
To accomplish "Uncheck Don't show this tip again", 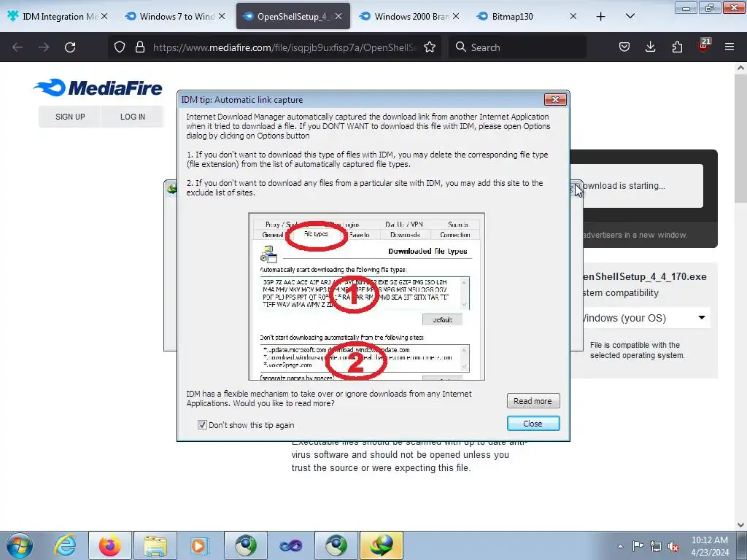I will 202,425.
